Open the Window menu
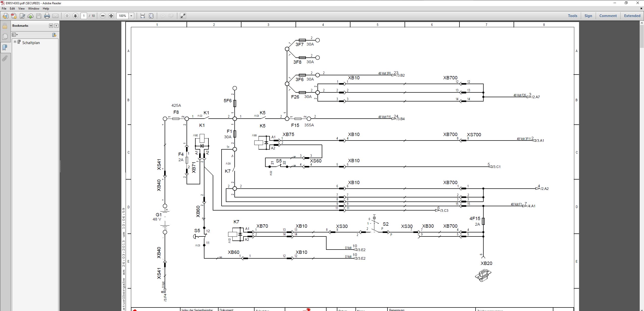The image size is (644, 311). click(x=33, y=8)
